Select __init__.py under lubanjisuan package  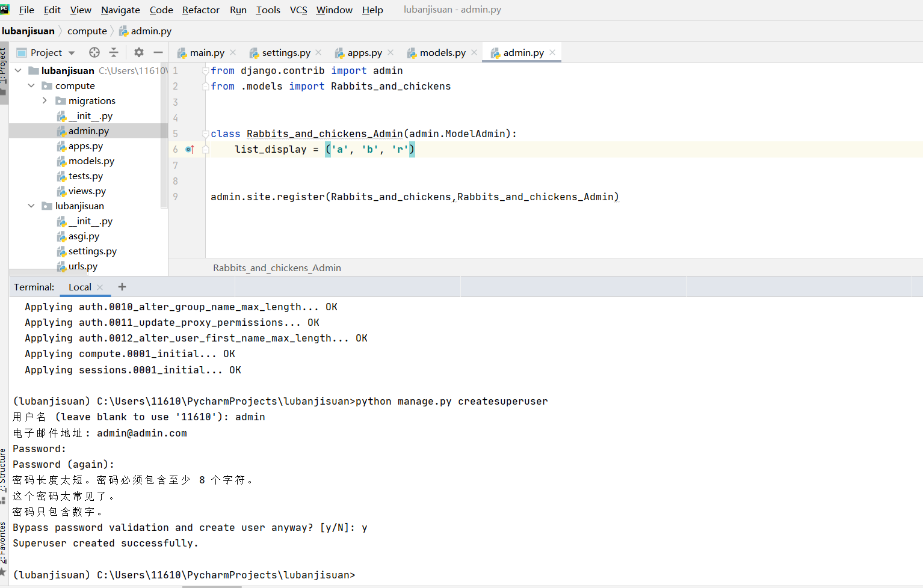point(90,221)
